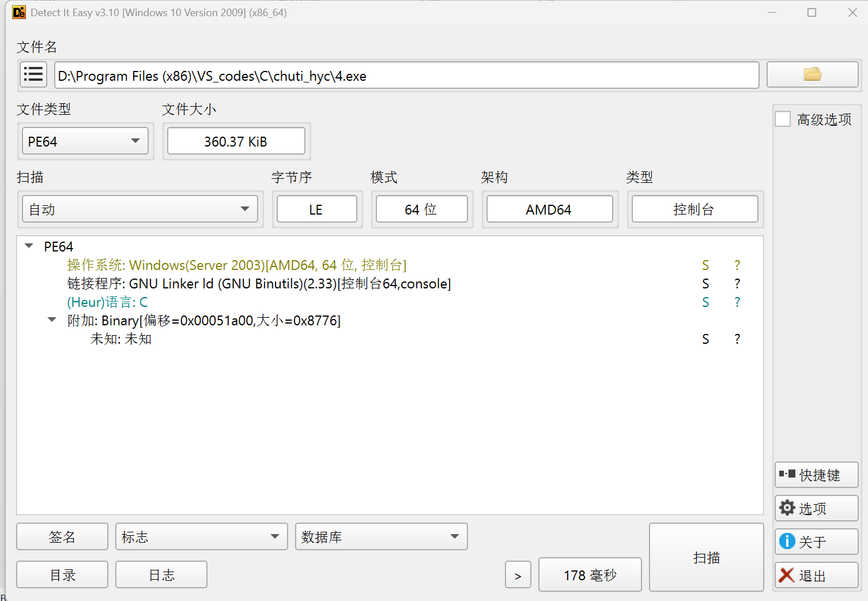Image resolution: width=868 pixels, height=601 pixels.
Task: Select the GNU Linker ld tree entry
Action: pos(259,283)
